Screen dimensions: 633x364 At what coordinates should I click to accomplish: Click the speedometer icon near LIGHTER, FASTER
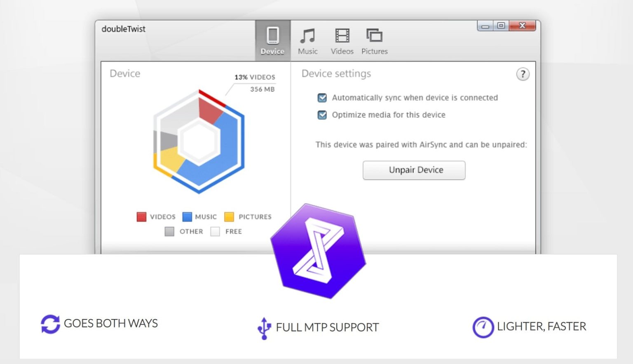point(482,326)
